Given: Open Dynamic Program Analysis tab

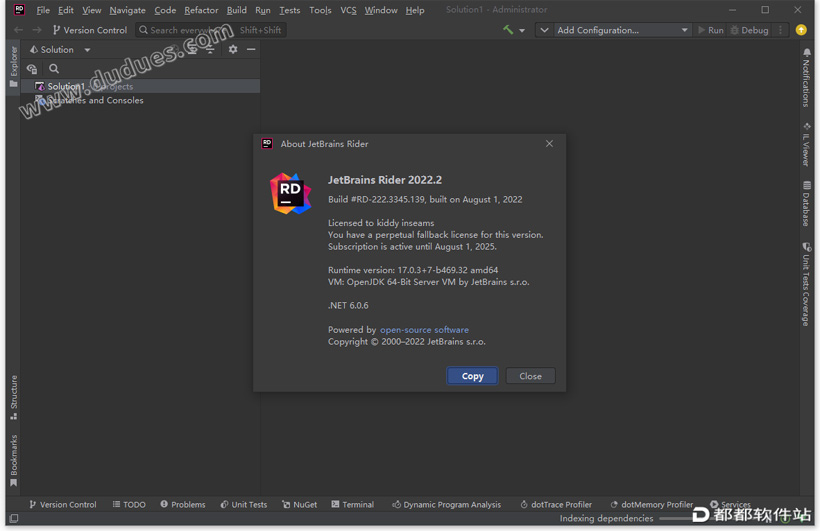Looking at the screenshot, I should [x=447, y=504].
